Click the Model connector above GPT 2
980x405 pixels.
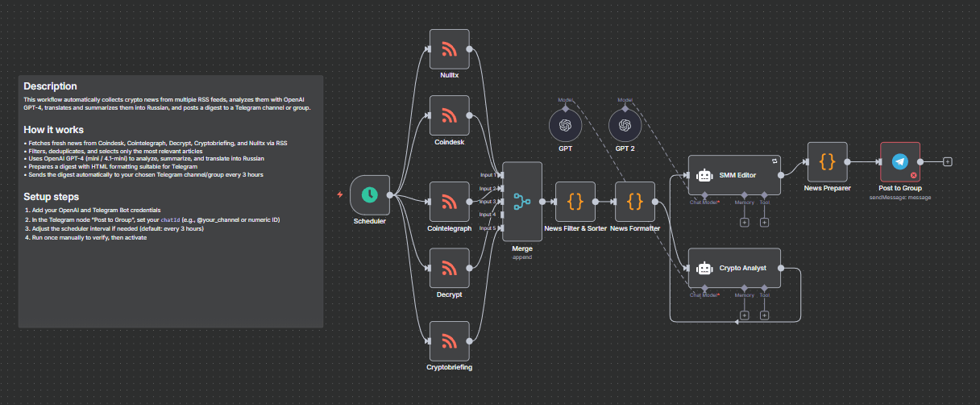[625, 109]
